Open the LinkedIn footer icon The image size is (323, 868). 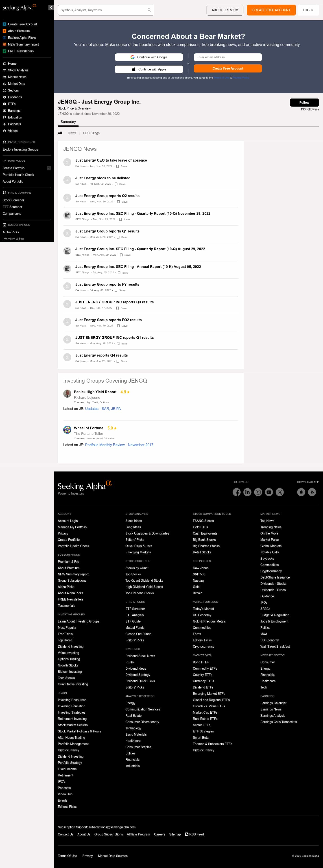point(247,492)
